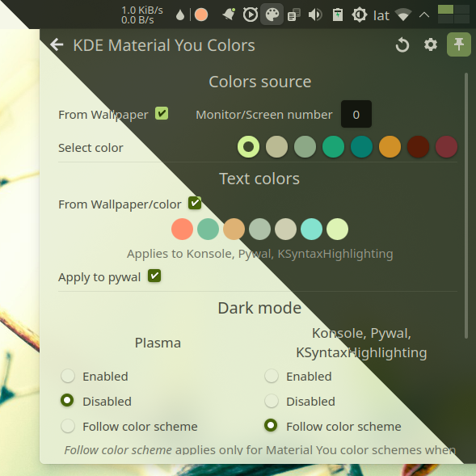
Task: Click the orange circle tray indicator
Action: coord(201,15)
